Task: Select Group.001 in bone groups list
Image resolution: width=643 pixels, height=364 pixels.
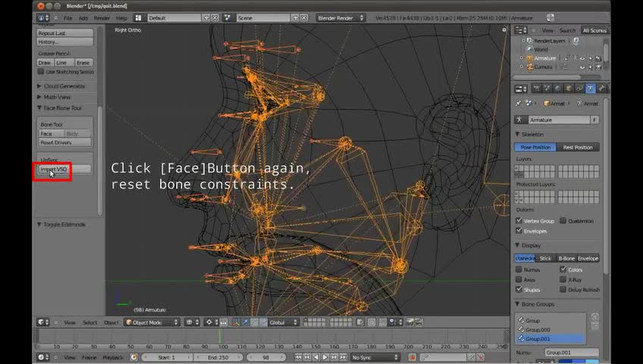Action: [550, 338]
